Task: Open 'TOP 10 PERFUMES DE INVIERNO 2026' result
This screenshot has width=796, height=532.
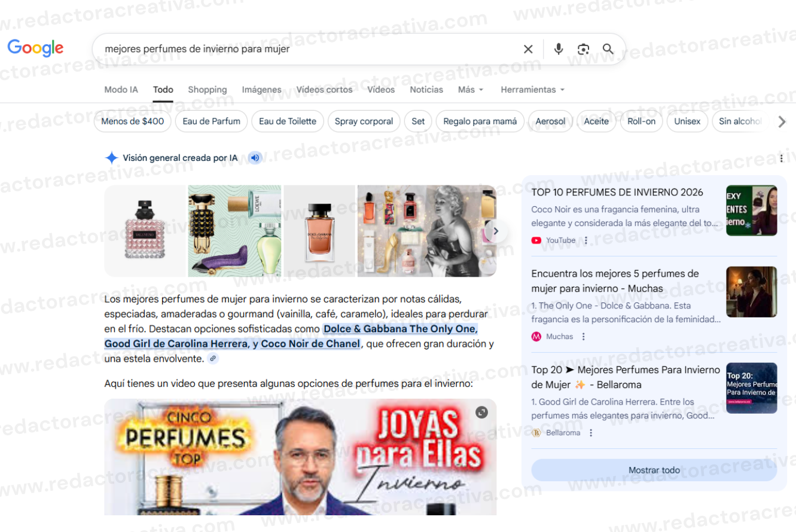Action: tap(617, 192)
